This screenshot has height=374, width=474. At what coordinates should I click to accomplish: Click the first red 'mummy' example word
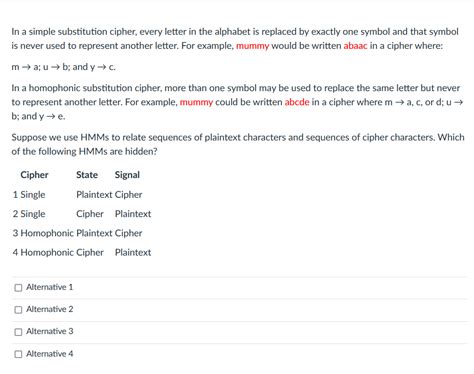click(x=252, y=46)
